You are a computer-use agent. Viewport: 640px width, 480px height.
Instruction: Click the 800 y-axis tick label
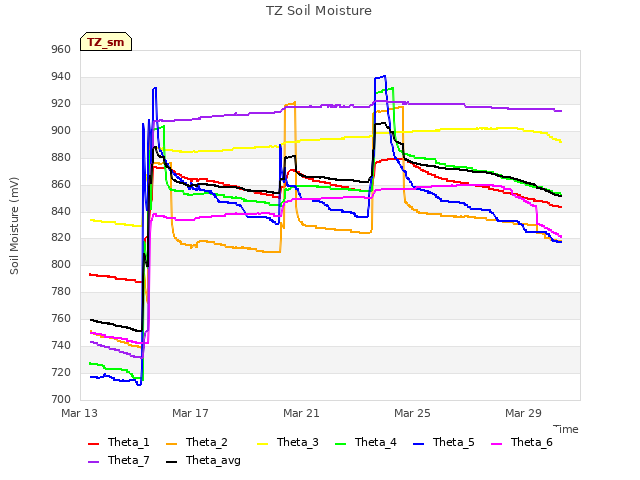coord(61,264)
